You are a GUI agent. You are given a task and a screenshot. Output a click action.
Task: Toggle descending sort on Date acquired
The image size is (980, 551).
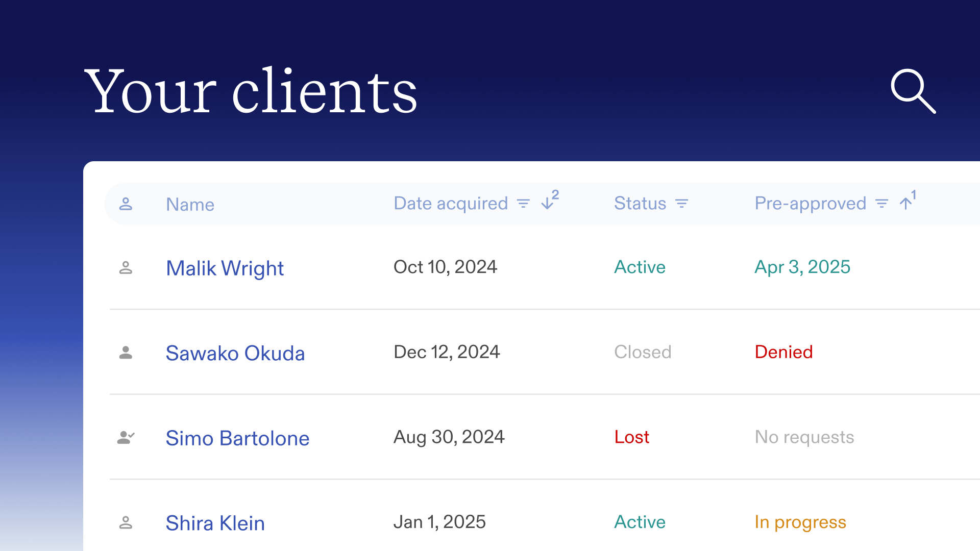point(550,200)
